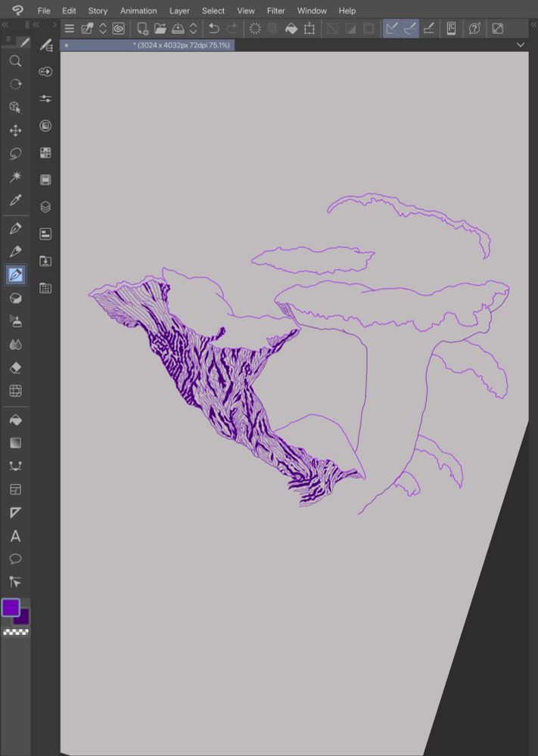Expand chevrons left of Clip Studio icon
Screen dimensions: 538x756
pyautogui.click(x=103, y=29)
